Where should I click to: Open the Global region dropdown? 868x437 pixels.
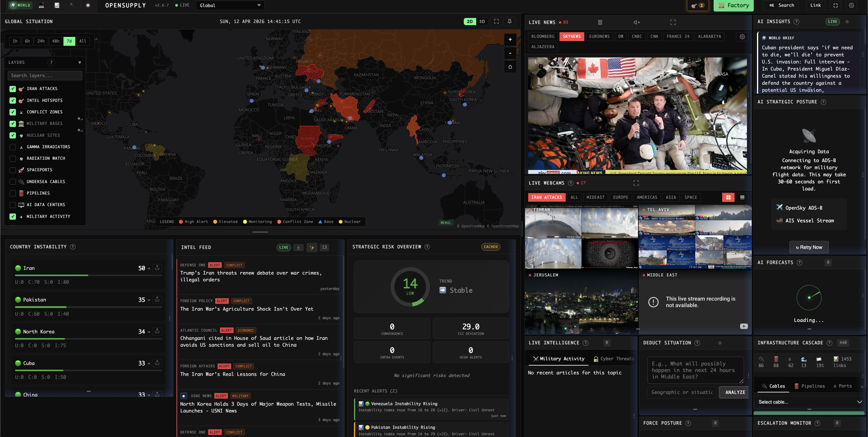coord(230,5)
